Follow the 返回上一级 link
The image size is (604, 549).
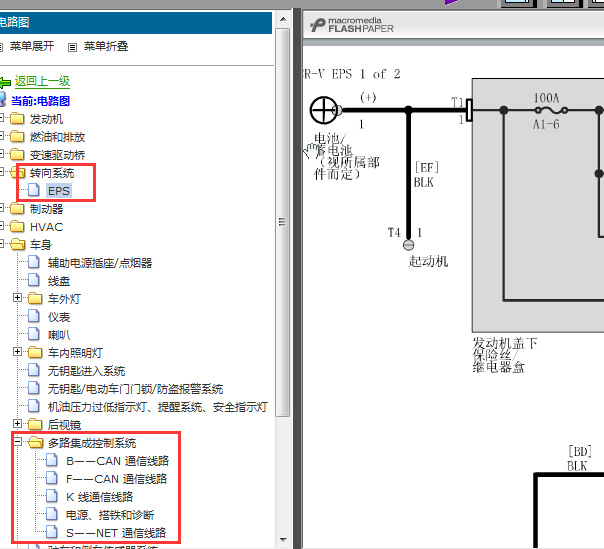[42, 81]
